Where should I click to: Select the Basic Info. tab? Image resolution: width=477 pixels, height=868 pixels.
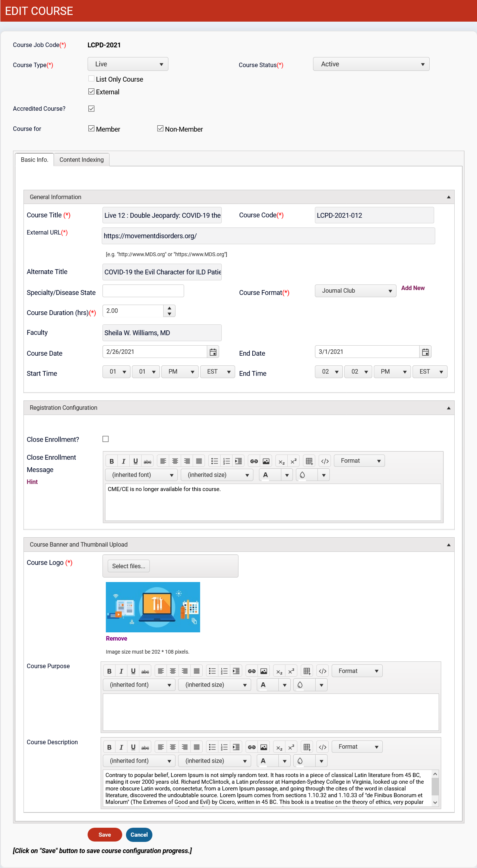[34, 160]
